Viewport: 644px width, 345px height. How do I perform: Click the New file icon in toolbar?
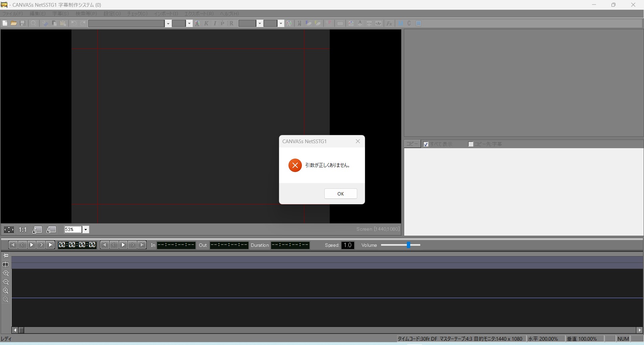[x=5, y=23]
